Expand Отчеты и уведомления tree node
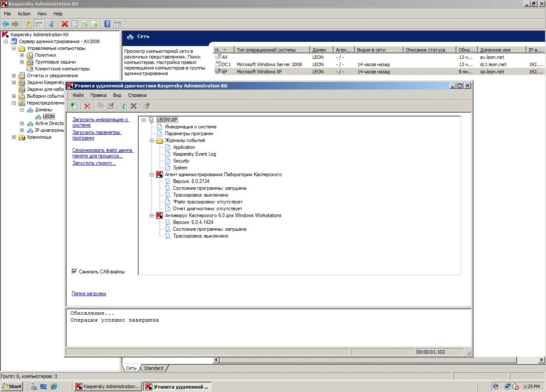 pos(14,75)
